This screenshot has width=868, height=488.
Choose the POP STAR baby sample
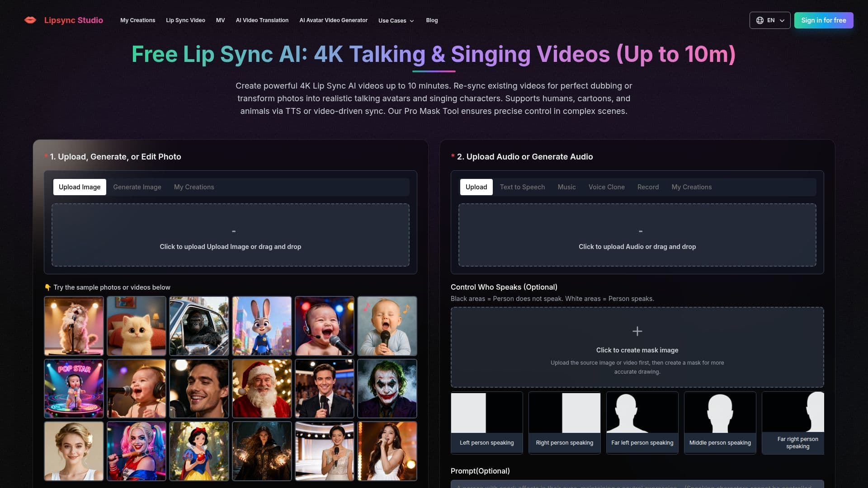[x=74, y=389]
